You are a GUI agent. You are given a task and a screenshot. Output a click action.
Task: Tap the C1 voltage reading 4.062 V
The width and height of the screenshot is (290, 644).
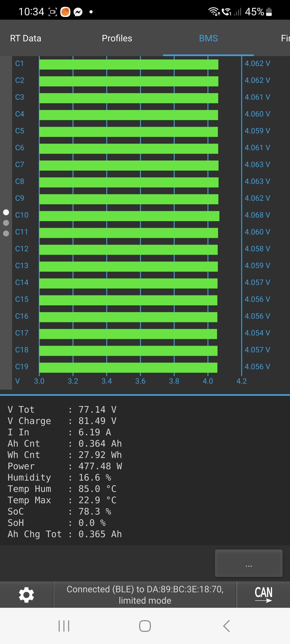pos(257,64)
